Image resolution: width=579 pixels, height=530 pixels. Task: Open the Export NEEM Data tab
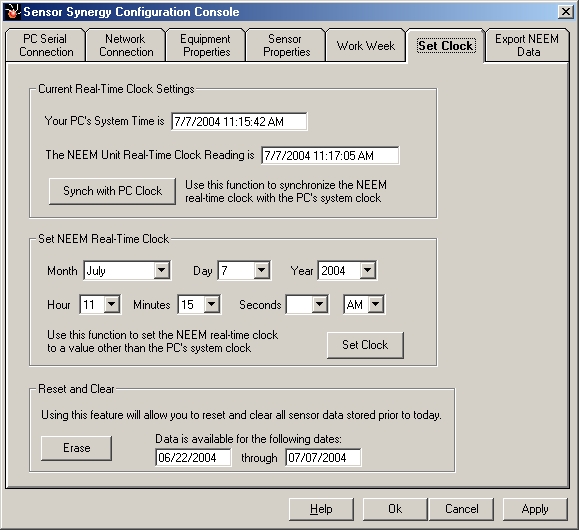527,45
